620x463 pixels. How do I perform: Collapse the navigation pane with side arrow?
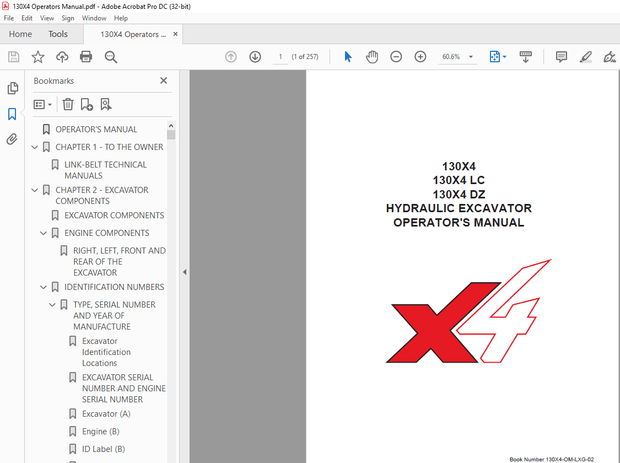pyautogui.click(x=185, y=272)
